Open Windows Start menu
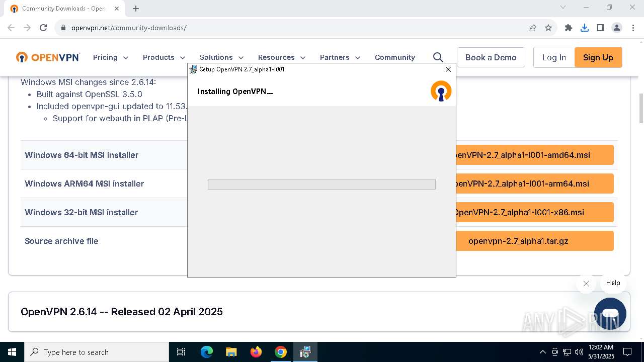 12,352
